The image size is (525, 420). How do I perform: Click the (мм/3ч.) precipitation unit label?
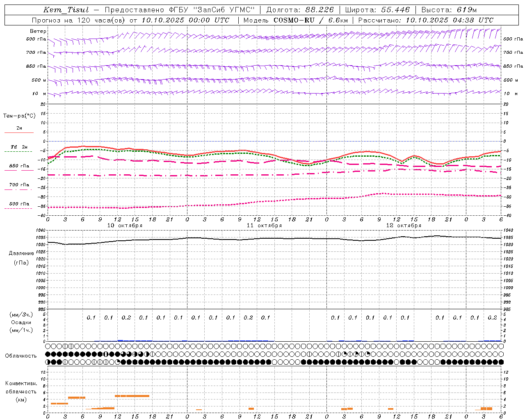(21, 315)
